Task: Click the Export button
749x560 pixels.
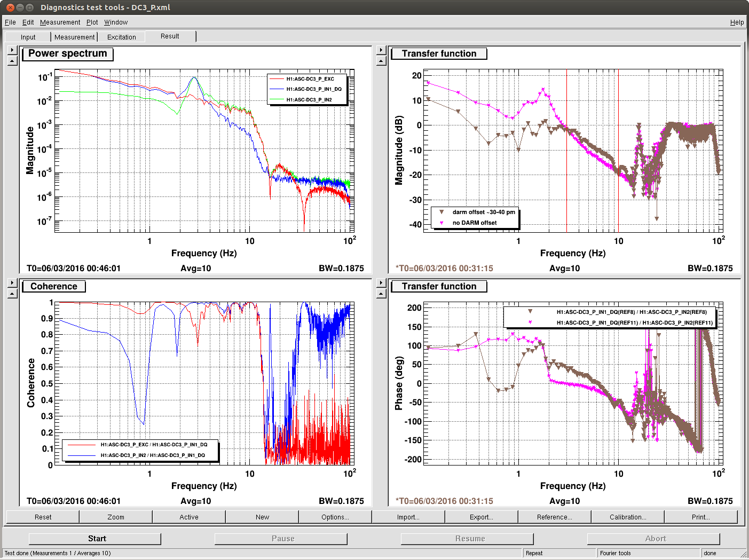Action: click(482, 517)
